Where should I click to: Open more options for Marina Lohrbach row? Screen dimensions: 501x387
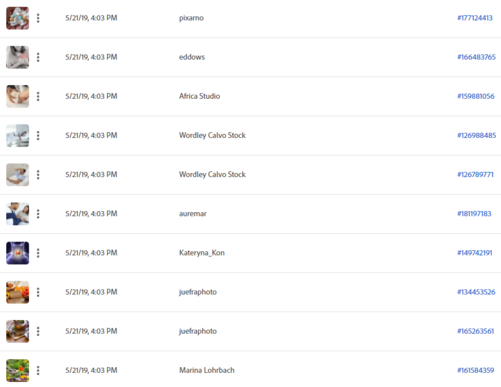[x=38, y=370]
